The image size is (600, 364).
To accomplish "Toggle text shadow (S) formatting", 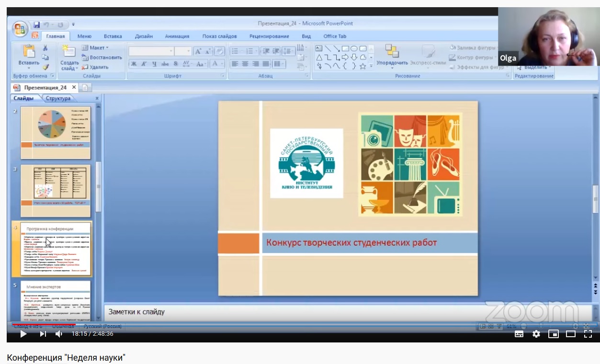I will pyautogui.click(x=176, y=64).
